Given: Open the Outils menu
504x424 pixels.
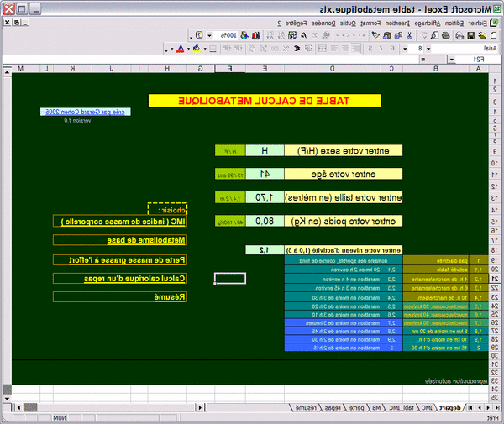Looking at the screenshot, I should [348, 24].
